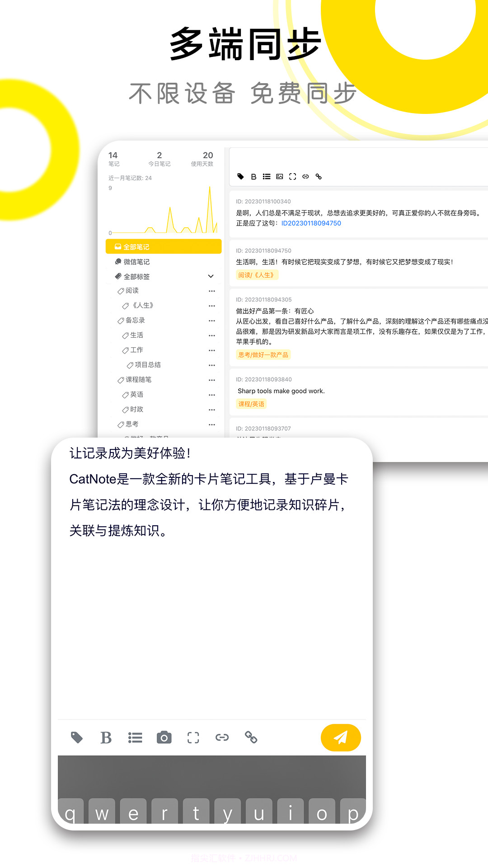Tap the u key on keyboard
The image size is (488, 868).
(x=259, y=812)
